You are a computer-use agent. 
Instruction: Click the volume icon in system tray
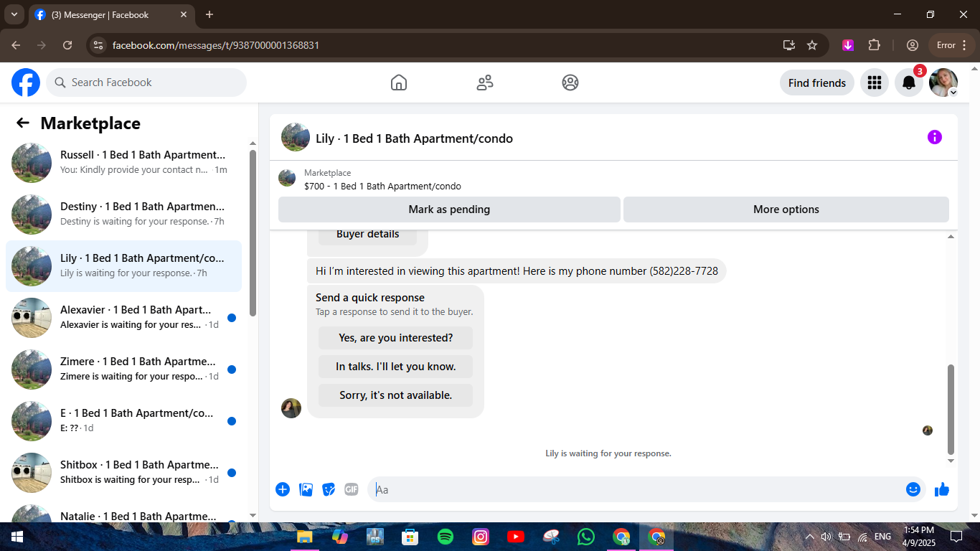point(826,537)
